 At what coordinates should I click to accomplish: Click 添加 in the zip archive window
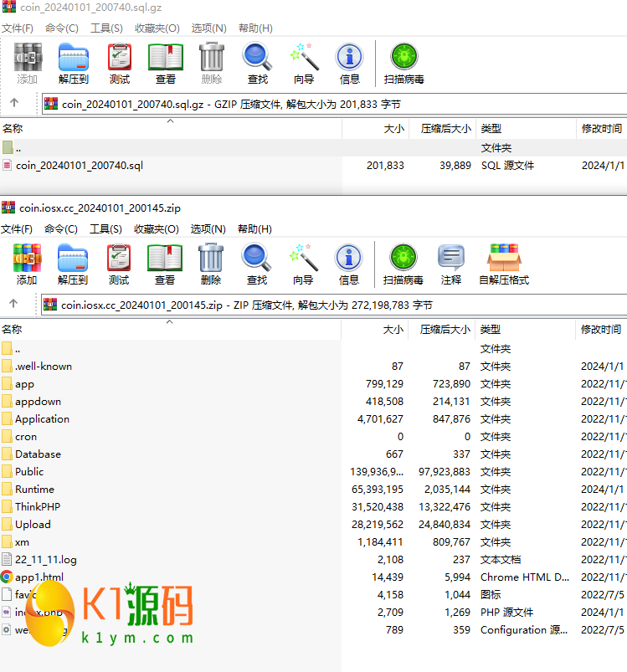click(x=27, y=264)
